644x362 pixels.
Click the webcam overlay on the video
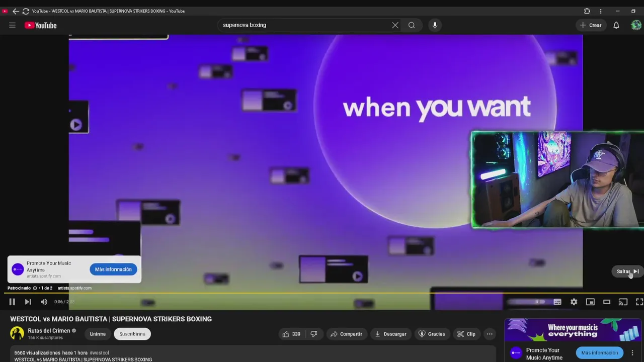click(x=557, y=180)
